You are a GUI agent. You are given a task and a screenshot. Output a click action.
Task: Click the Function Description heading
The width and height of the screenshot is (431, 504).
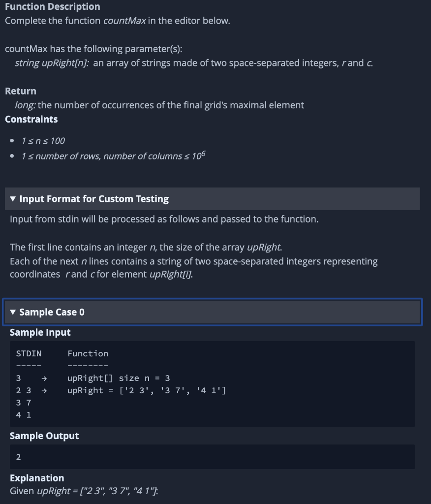(52, 6)
